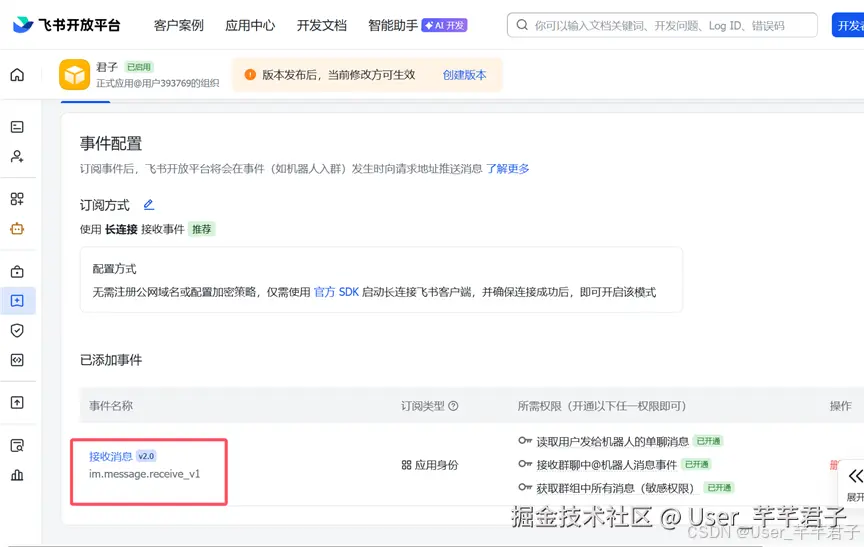Click the 创建版本 link
The height and width of the screenshot is (547, 864).
(x=465, y=75)
